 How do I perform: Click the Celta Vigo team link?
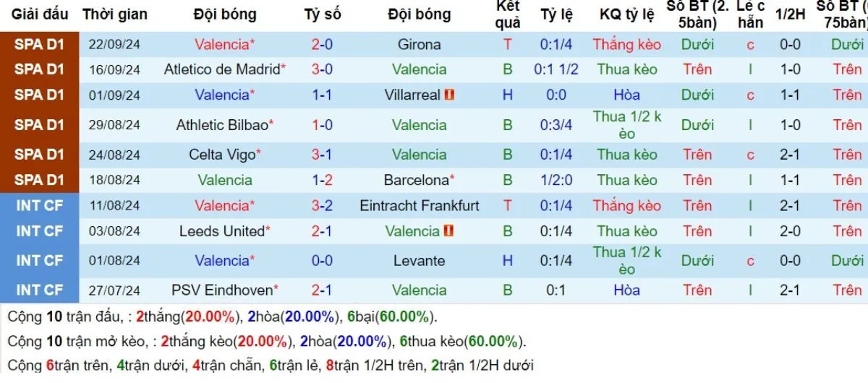222,154
